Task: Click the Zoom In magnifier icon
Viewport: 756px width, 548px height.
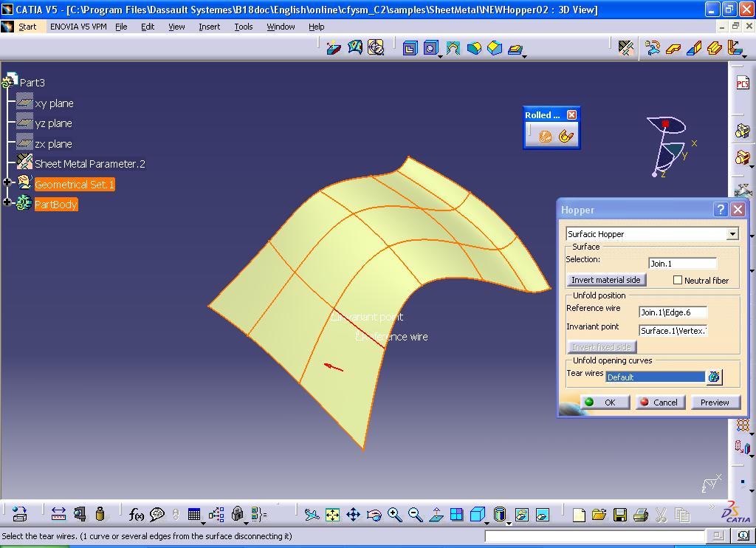Action: [394, 514]
